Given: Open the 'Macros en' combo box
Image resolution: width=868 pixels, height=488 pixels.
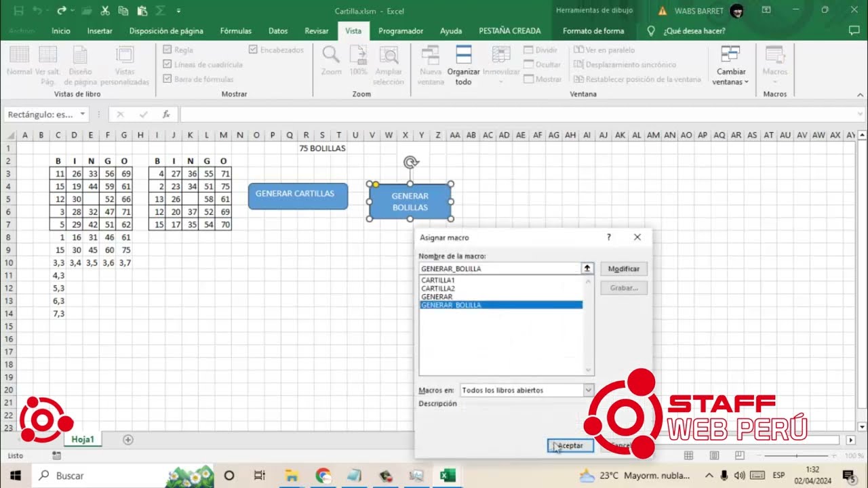Looking at the screenshot, I should pos(526,390).
